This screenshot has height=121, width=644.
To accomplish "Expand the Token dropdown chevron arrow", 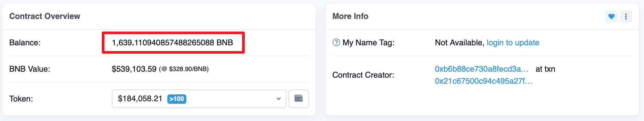I will [x=278, y=99].
